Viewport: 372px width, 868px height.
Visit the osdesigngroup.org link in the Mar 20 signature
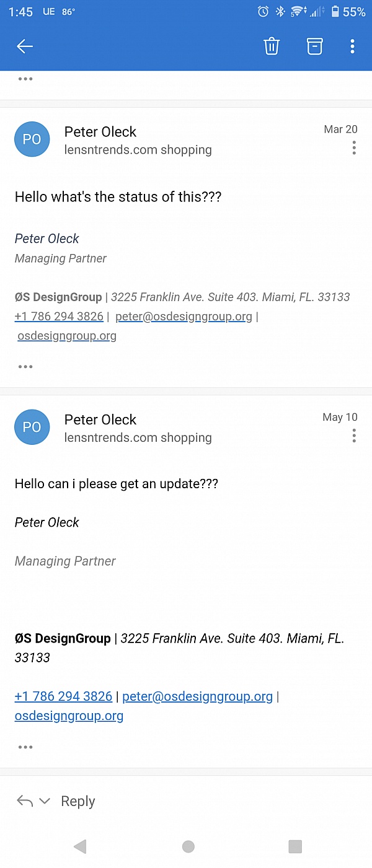pyautogui.click(x=67, y=336)
